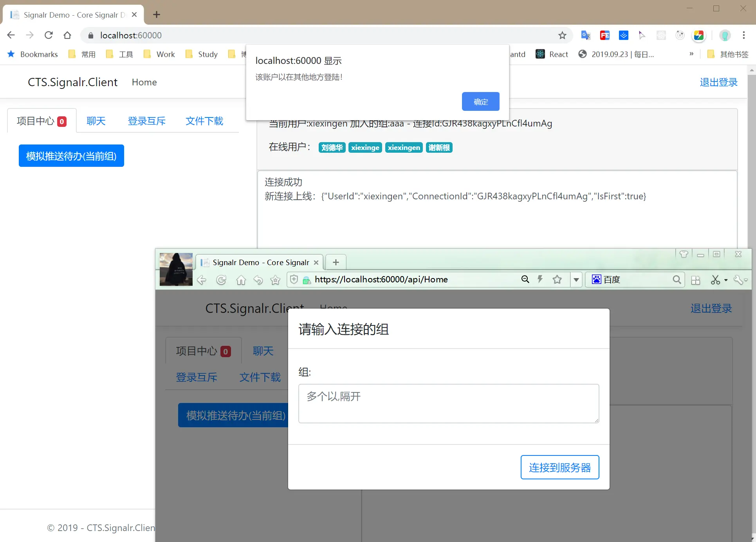The height and width of the screenshot is (542, 756).
Task: Click the group name textarea field
Action: point(448,403)
